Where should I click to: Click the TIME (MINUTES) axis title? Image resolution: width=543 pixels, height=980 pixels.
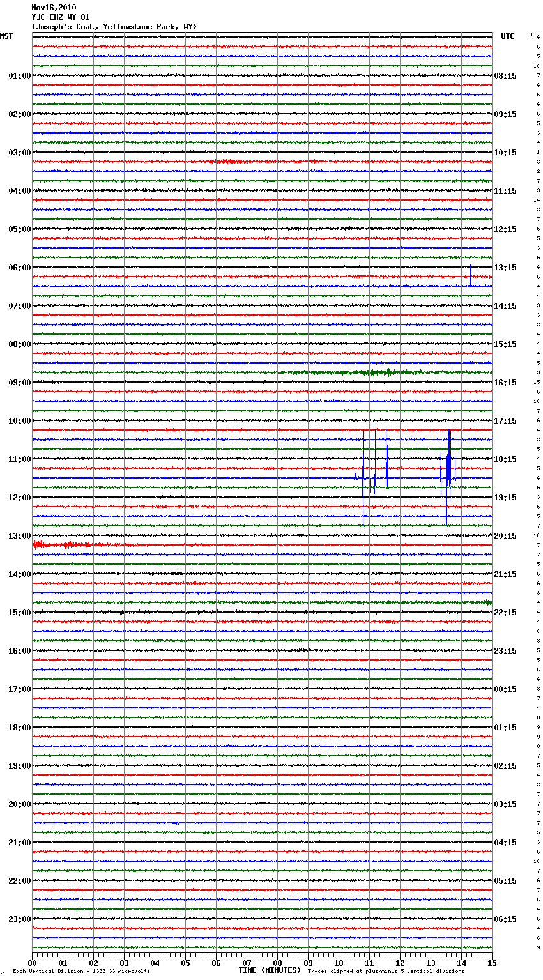[270, 970]
